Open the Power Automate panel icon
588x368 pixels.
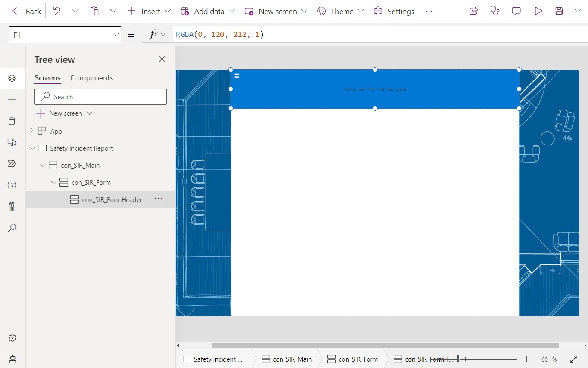pyautogui.click(x=12, y=163)
